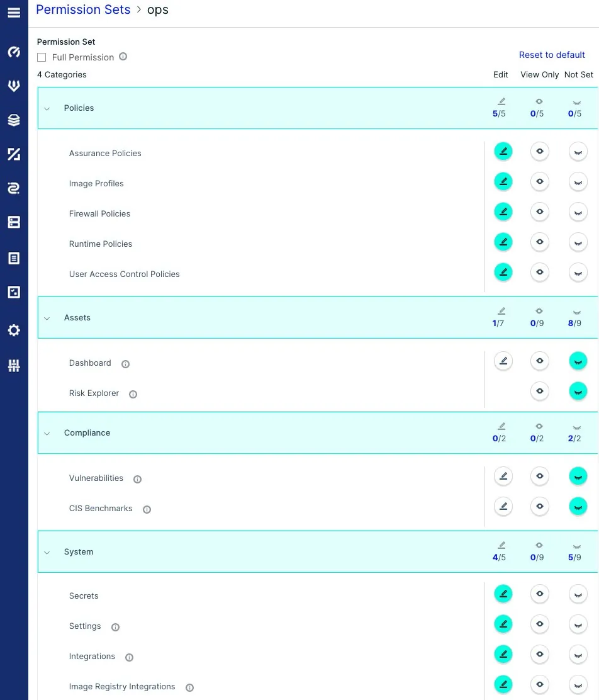Select Edit for Runtime Policies
The image size is (599, 700).
pos(503,242)
